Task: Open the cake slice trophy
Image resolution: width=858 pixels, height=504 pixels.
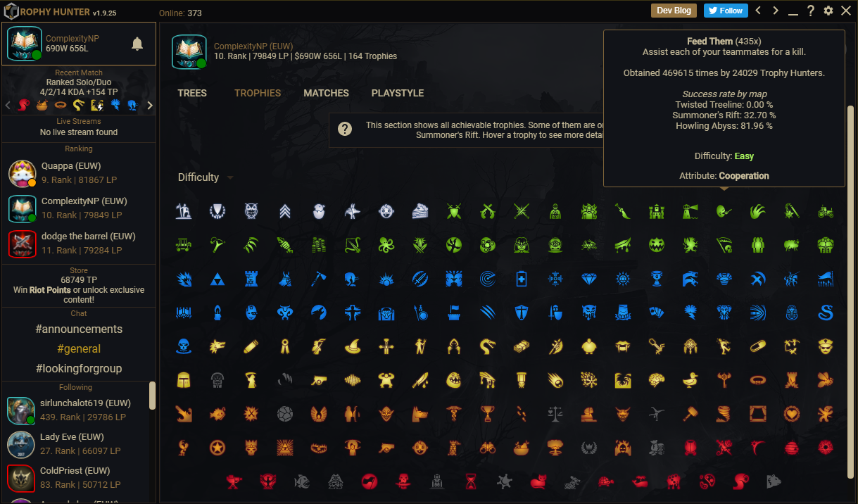Action: (420, 210)
